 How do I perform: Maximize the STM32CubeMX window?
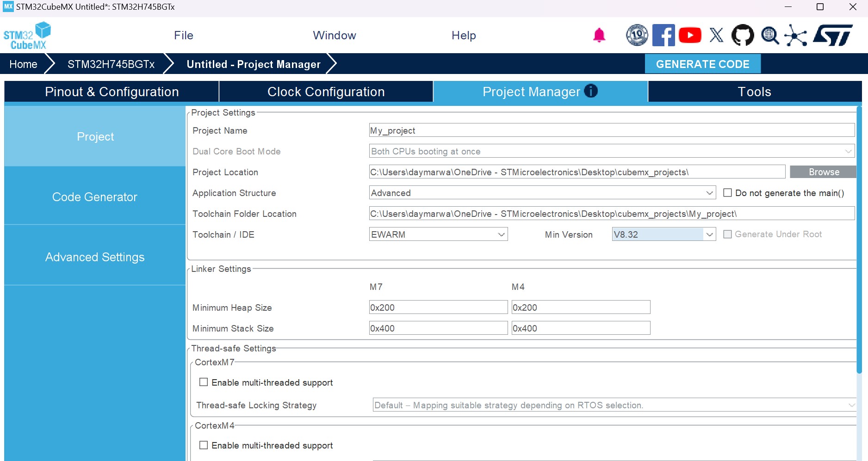pyautogui.click(x=820, y=7)
